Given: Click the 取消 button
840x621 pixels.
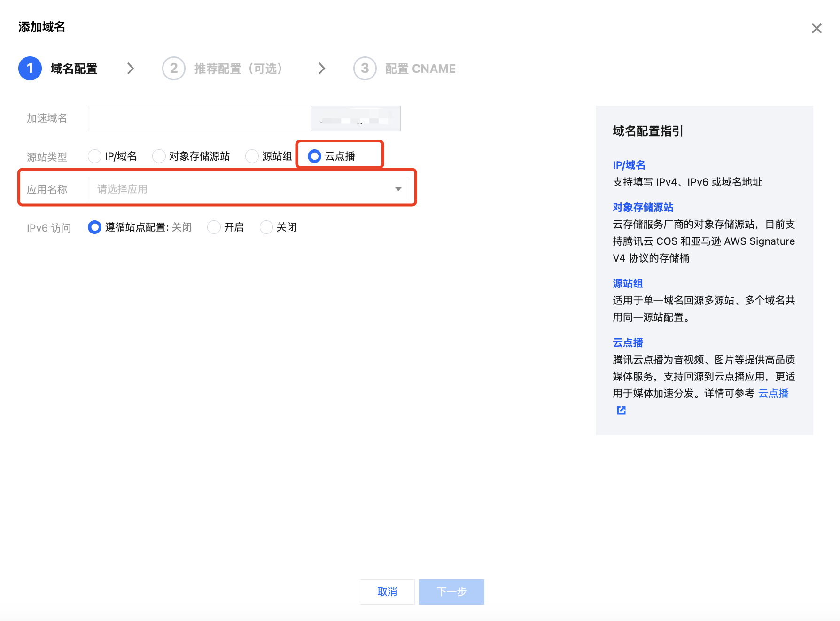Looking at the screenshot, I should click(x=387, y=592).
